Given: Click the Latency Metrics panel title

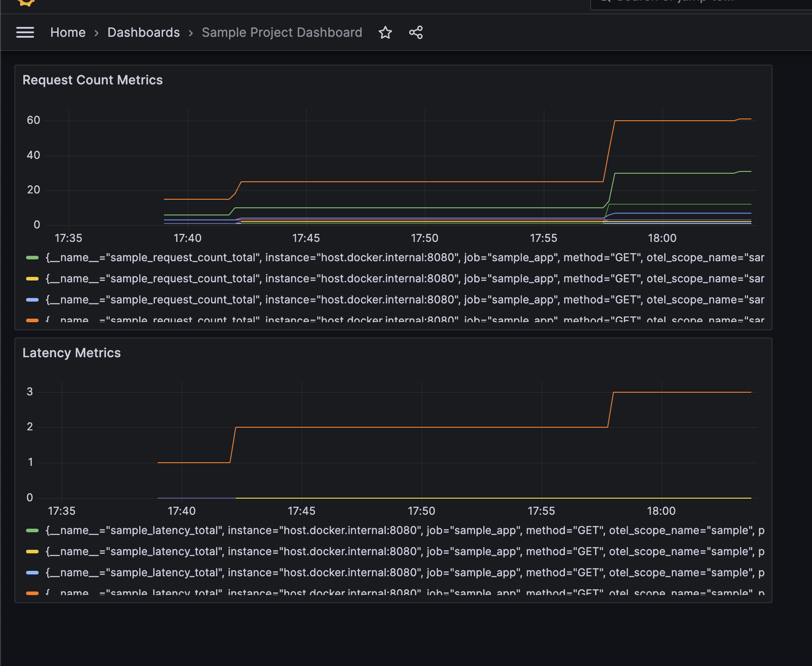Looking at the screenshot, I should (71, 353).
